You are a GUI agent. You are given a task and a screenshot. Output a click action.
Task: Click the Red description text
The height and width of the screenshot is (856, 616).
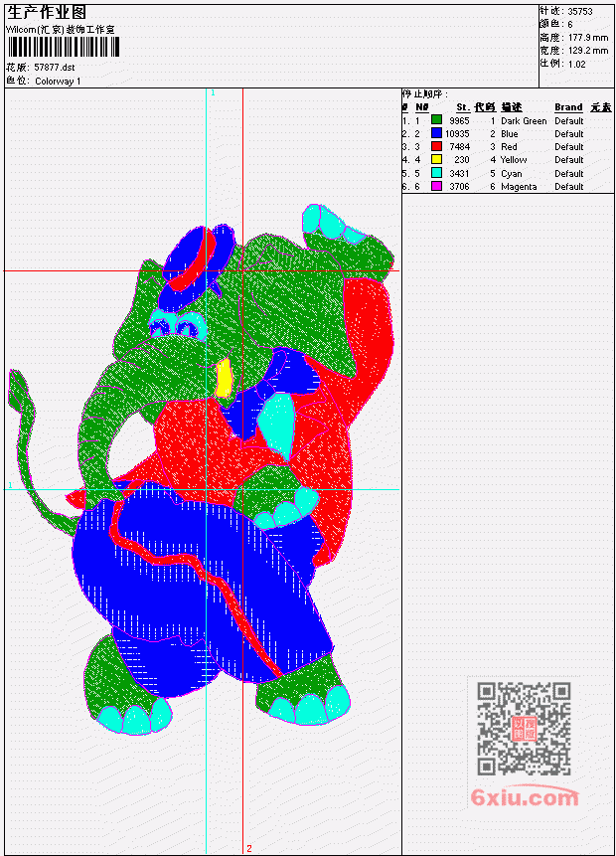[x=509, y=147]
